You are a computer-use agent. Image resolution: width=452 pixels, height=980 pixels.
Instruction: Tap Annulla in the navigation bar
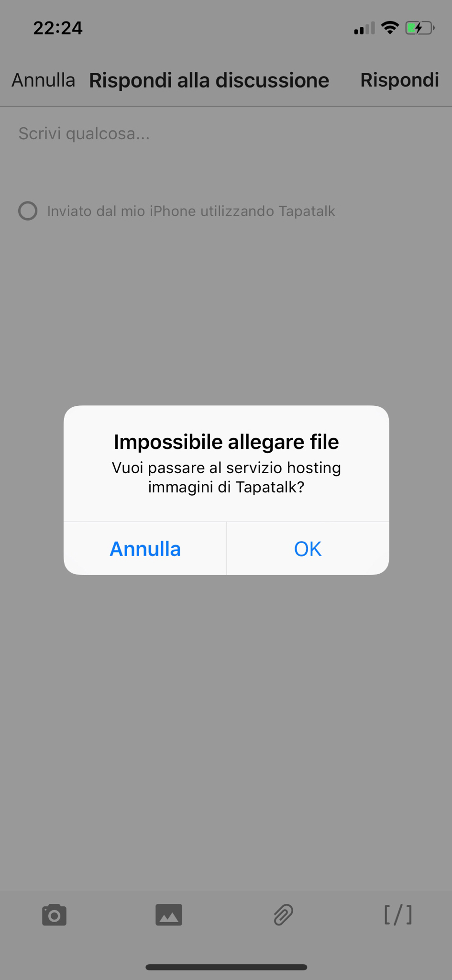(x=43, y=80)
